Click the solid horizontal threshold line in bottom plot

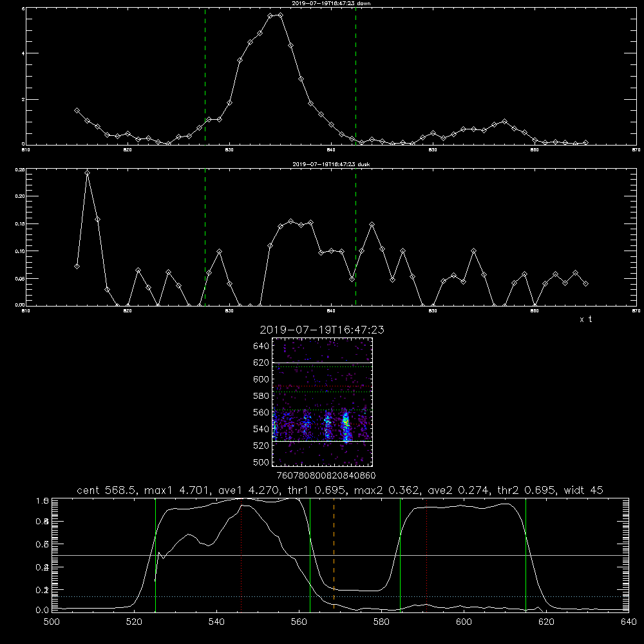pyautogui.click(x=340, y=555)
